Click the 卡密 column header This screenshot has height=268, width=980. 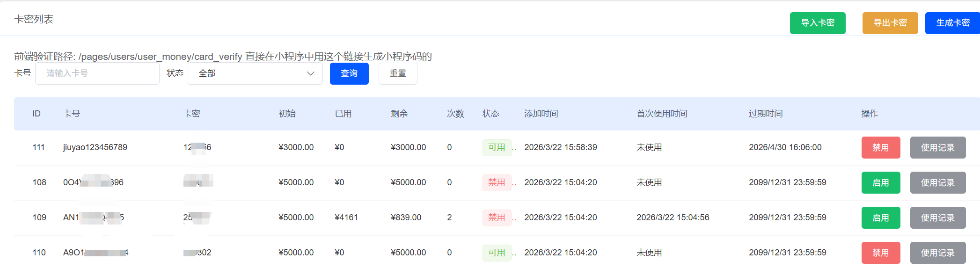[192, 114]
